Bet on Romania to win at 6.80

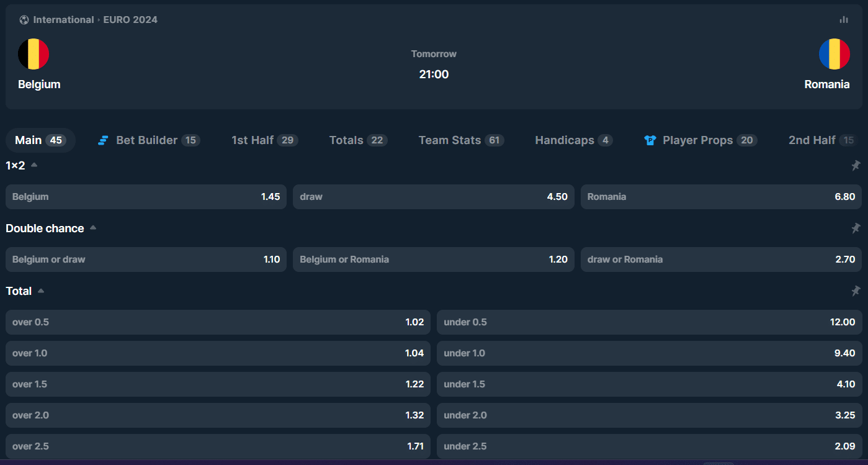click(x=721, y=197)
